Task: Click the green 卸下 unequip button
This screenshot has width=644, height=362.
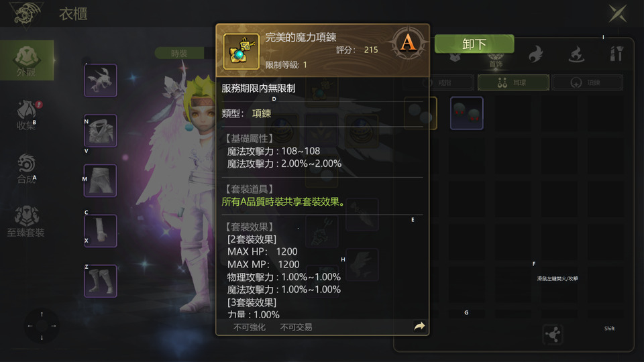Action: click(x=474, y=44)
